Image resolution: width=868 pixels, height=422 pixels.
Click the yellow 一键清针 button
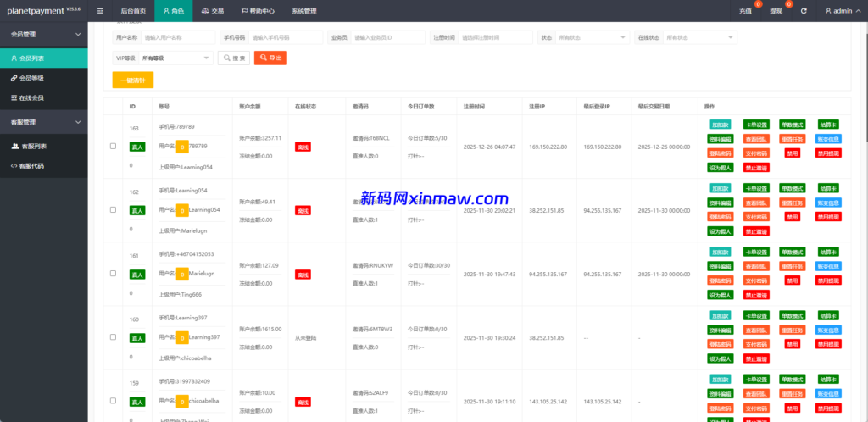tap(133, 81)
